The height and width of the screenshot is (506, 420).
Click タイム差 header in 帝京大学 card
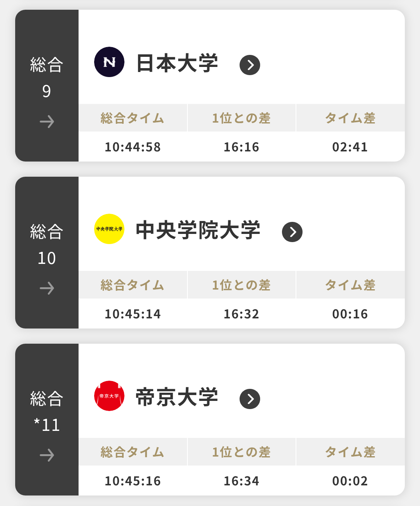point(350,452)
